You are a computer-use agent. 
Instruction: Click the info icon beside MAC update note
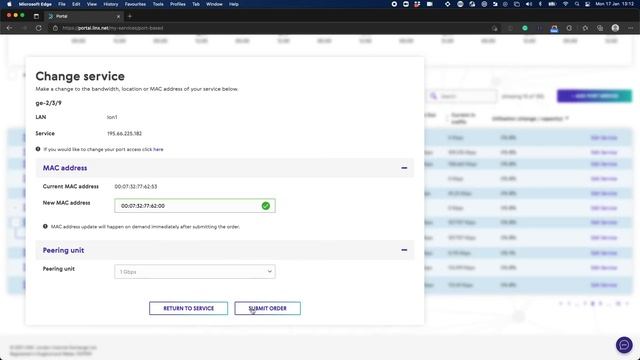tap(45, 226)
